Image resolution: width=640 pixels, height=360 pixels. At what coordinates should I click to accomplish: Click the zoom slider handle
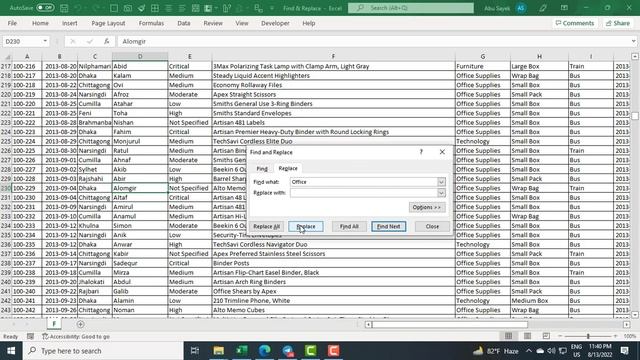tap(588, 336)
